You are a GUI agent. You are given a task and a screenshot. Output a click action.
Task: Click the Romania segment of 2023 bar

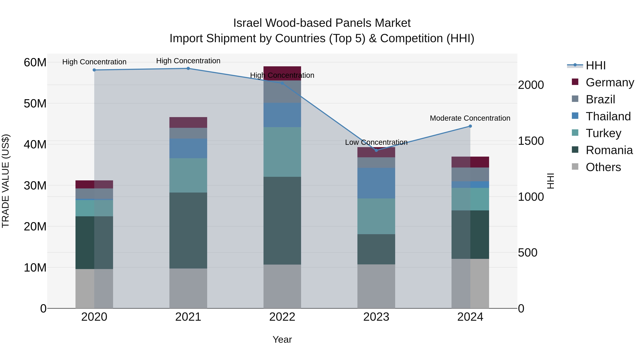(376, 249)
